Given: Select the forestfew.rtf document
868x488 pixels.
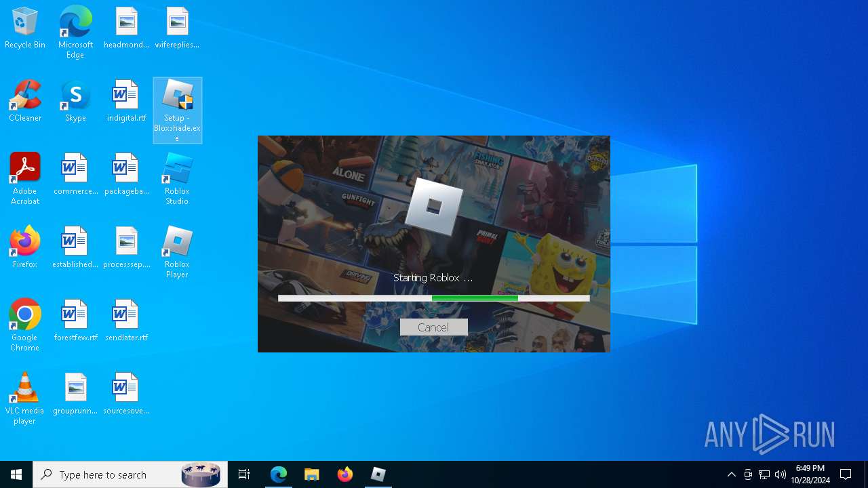Looking at the screenshot, I should click(x=75, y=321).
